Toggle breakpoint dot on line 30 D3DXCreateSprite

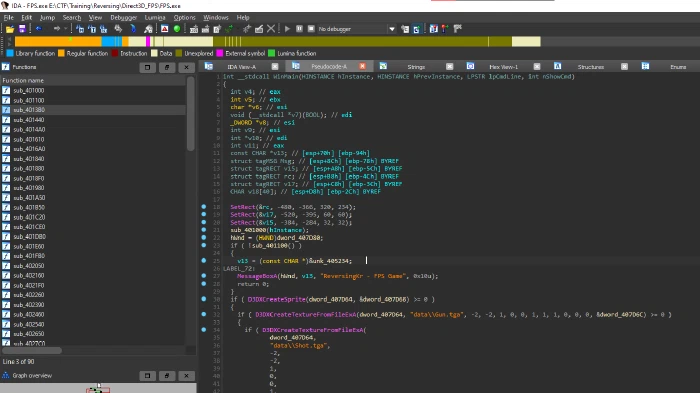click(x=204, y=299)
